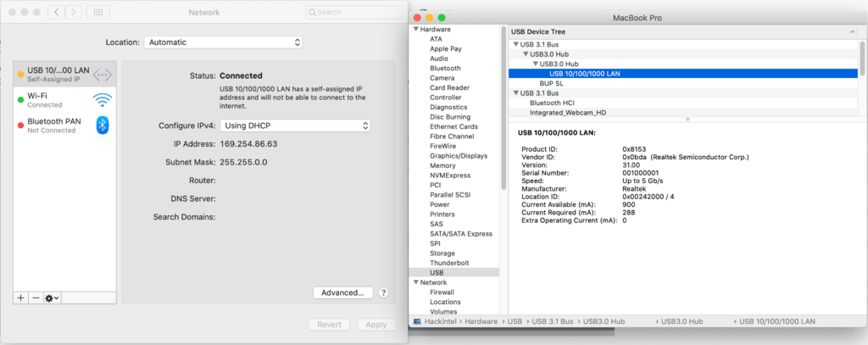Select Parallel SCSI in the sidebar
Image resolution: width=868 pixels, height=345 pixels.
[x=449, y=195]
